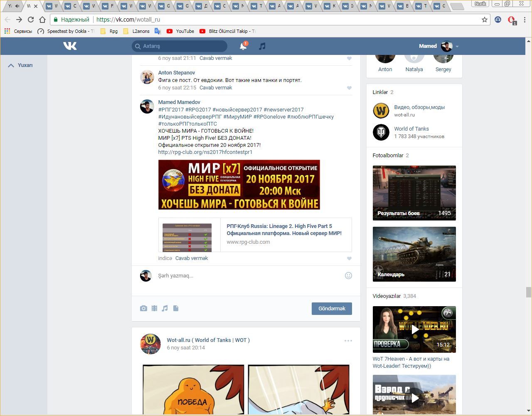Click the Yuxarı scroll-up button
532x416 pixels.
pos(20,65)
